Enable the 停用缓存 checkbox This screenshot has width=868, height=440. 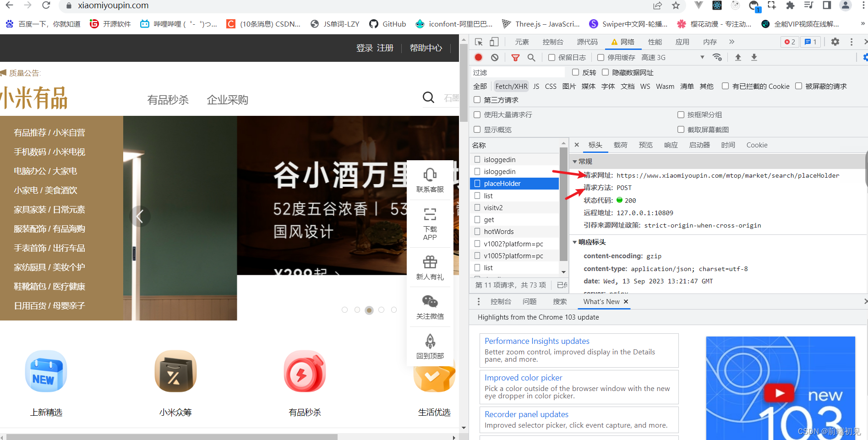tap(601, 58)
